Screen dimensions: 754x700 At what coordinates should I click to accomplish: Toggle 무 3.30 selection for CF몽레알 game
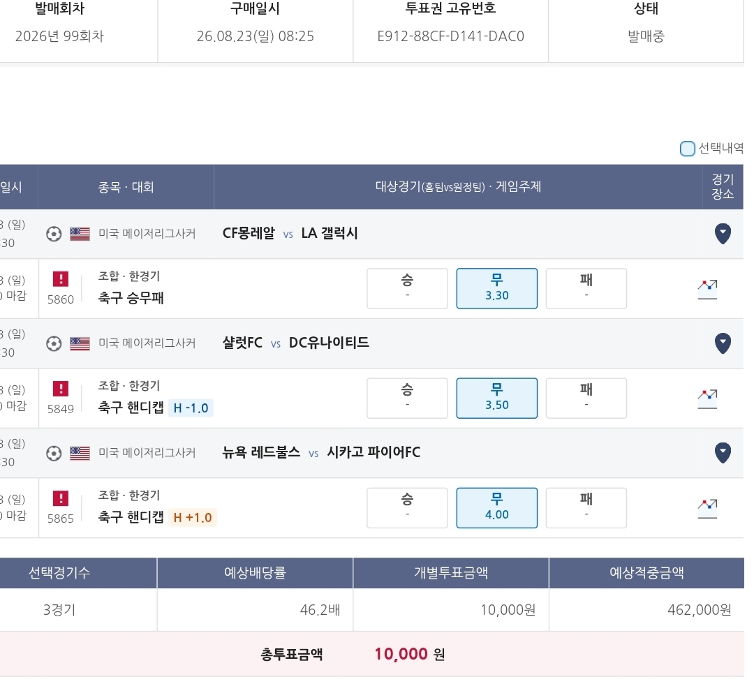pyautogui.click(x=497, y=288)
